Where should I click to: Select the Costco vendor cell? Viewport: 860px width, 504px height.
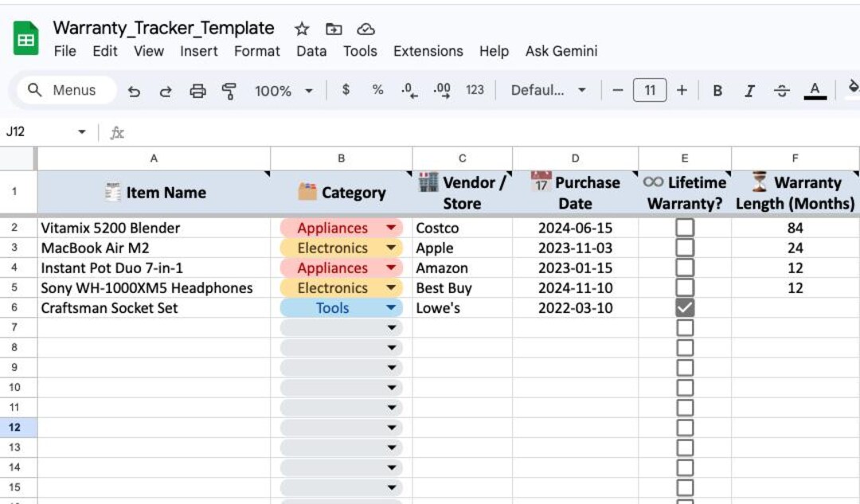[x=463, y=228]
